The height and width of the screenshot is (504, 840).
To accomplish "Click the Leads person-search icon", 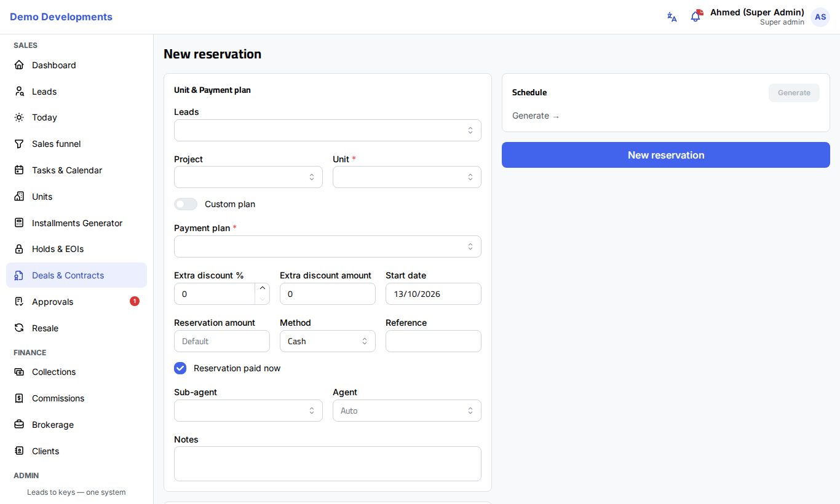I will pos(19,92).
